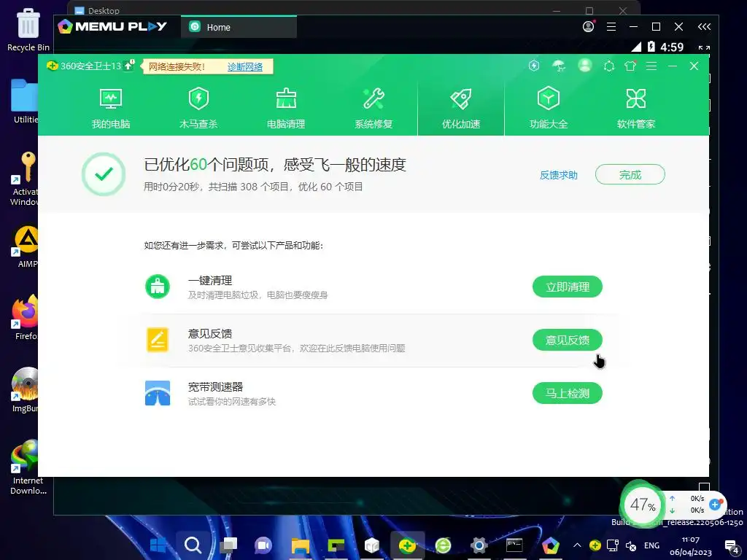The height and width of the screenshot is (560, 747).
Task: Open Internet Download Manager shortcut
Action: point(28,467)
